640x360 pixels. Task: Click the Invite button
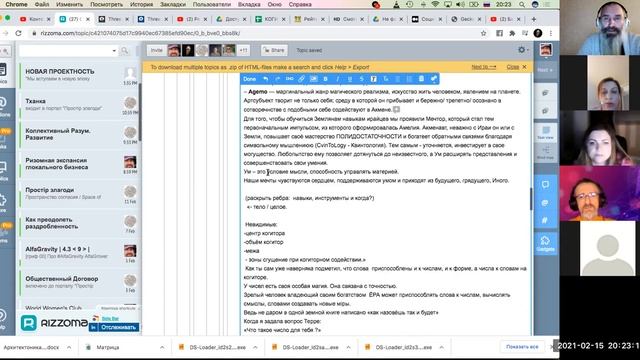pos(156,50)
